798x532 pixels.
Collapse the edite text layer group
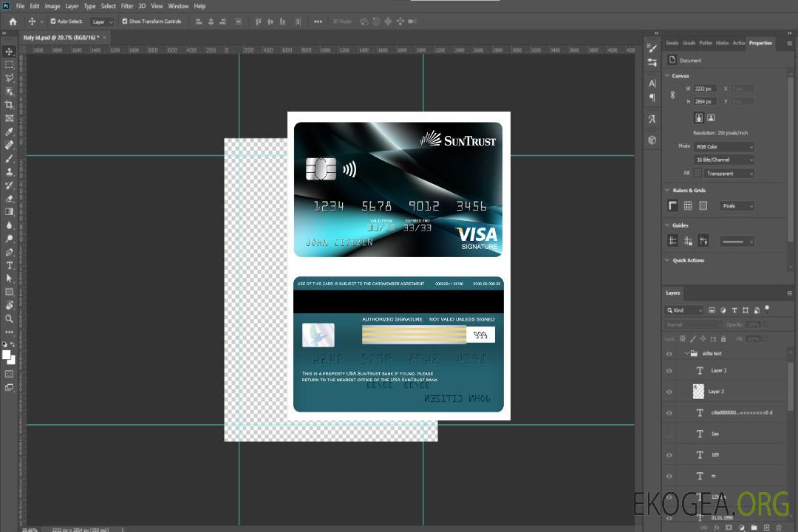(686, 353)
